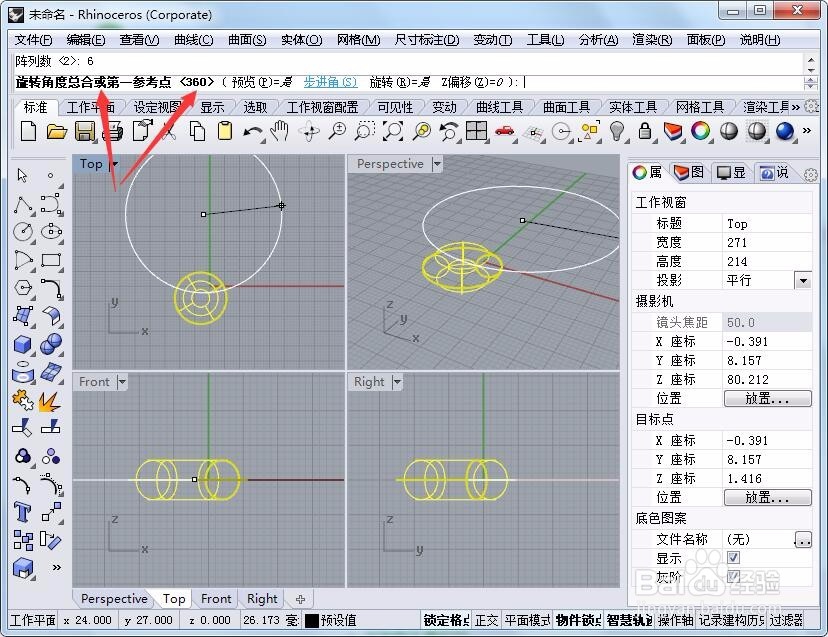Select the arrow pointer tool
The image size is (828, 637).
tap(23, 175)
